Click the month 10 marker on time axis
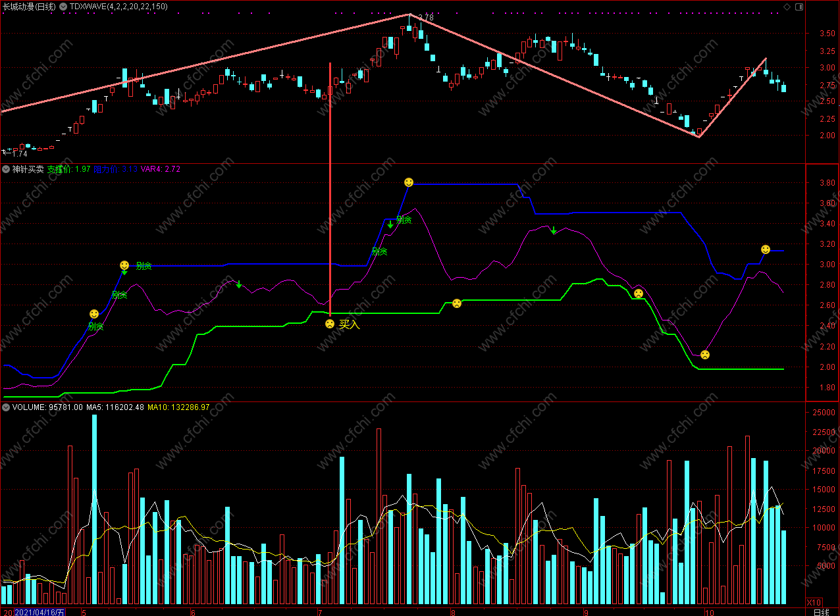 click(708, 611)
